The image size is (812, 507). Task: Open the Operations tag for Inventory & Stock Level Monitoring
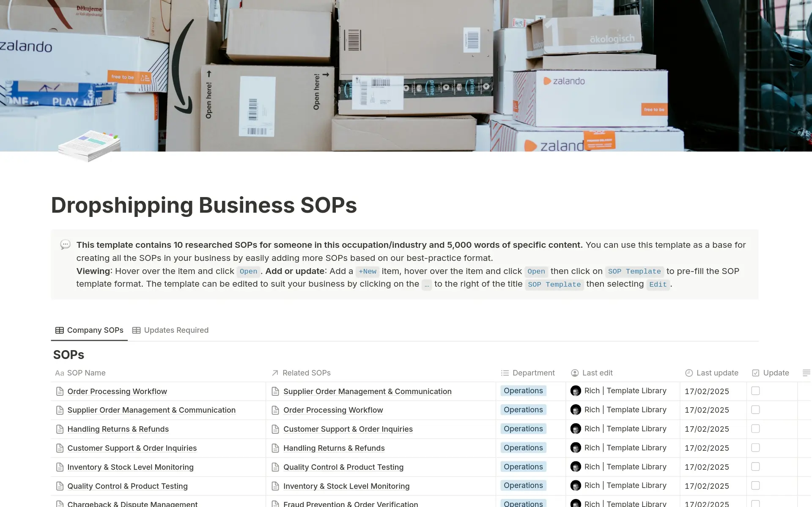tap(523, 467)
